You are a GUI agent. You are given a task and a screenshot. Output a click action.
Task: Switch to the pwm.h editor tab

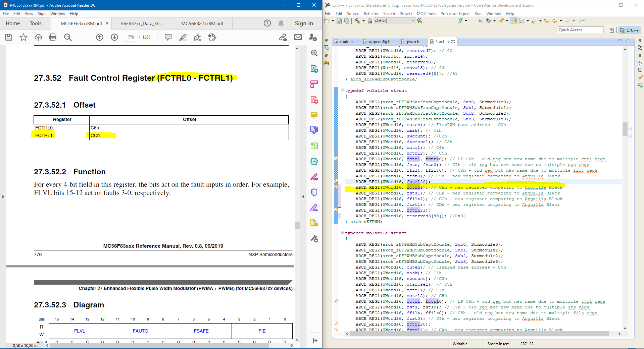[x=413, y=42]
